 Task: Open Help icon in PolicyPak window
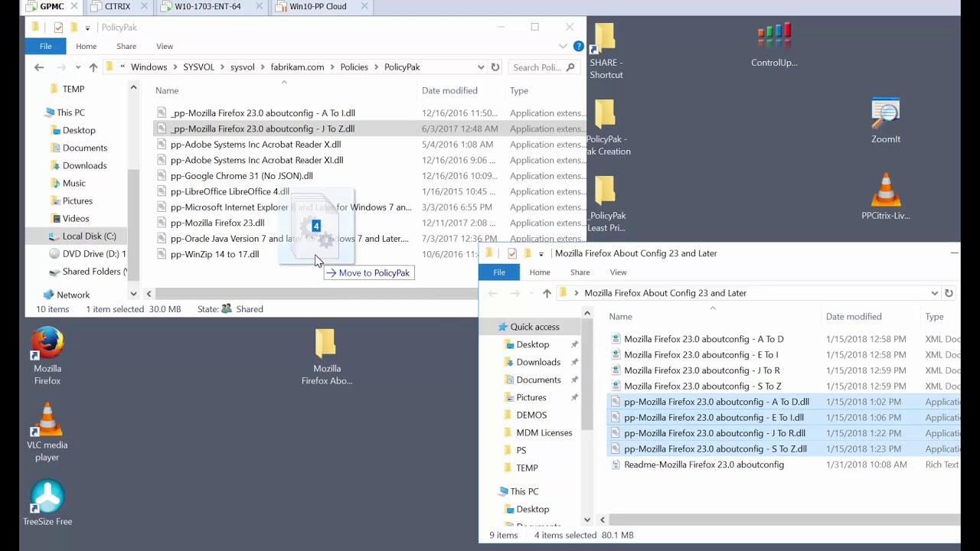point(578,47)
